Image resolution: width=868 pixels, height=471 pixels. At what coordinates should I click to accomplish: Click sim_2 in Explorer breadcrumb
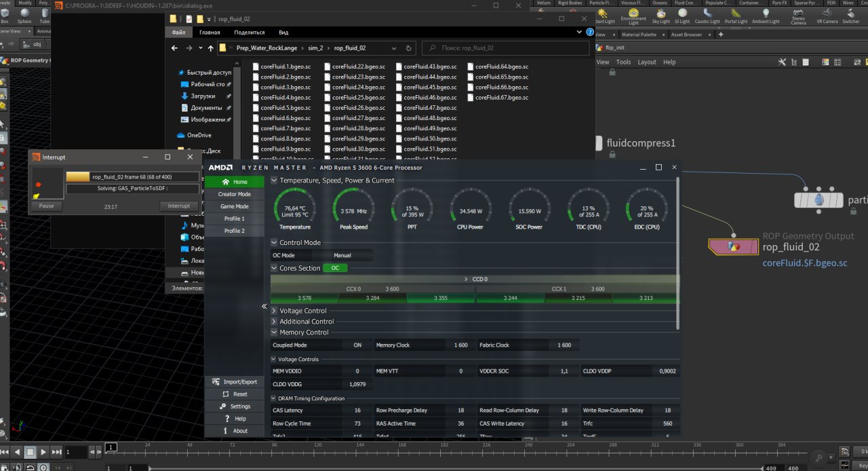pos(315,48)
